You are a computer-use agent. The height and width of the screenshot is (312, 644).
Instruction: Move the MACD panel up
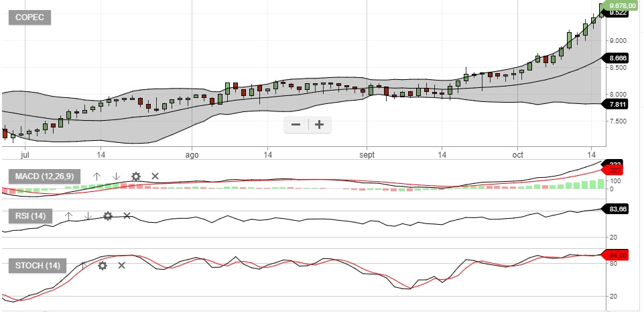pyautogui.click(x=96, y=176)
